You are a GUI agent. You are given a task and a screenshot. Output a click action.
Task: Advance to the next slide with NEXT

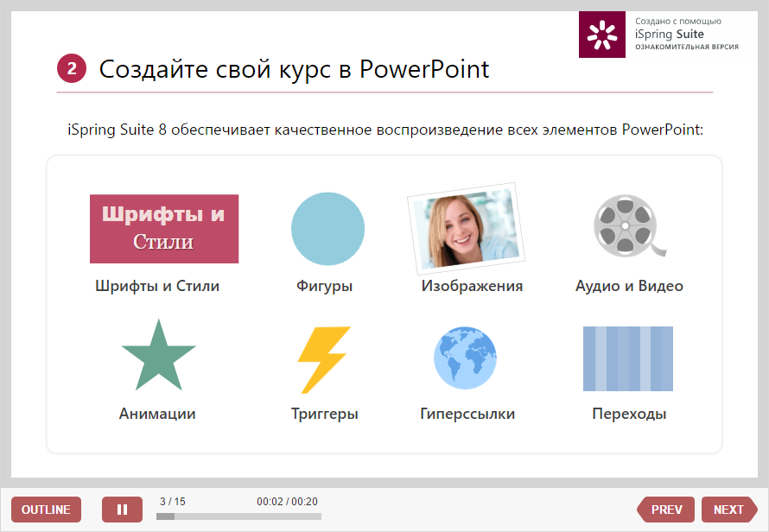coord(729,510)
